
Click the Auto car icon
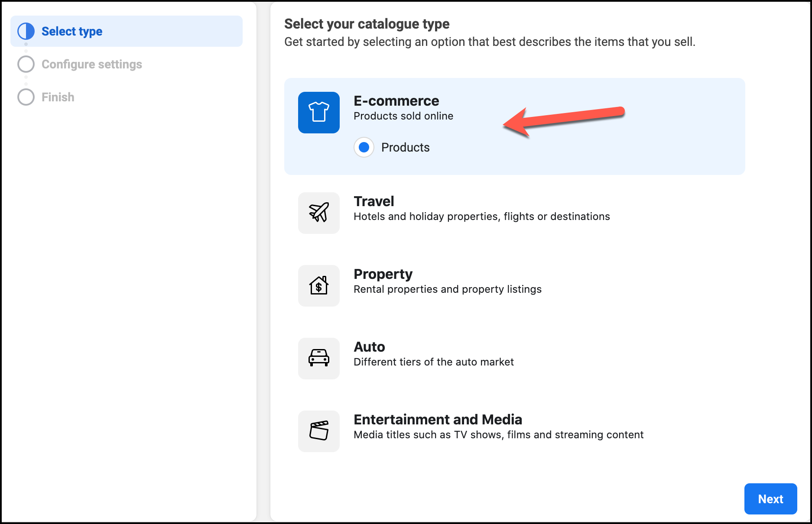pyautogui.click(x=319, y=359)
